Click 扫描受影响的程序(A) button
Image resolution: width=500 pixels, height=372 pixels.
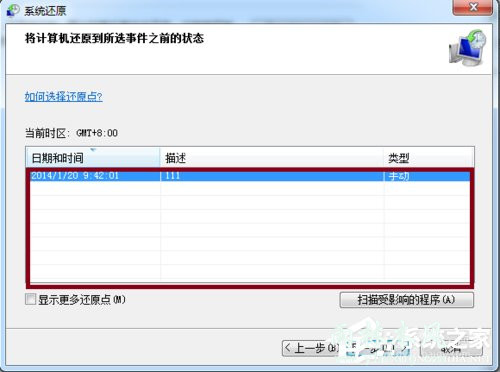406,300
